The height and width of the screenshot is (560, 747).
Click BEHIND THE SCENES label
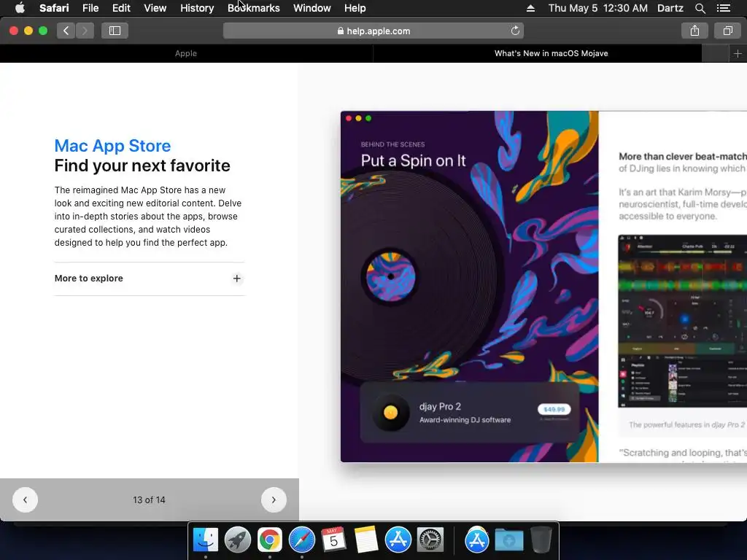392,144
